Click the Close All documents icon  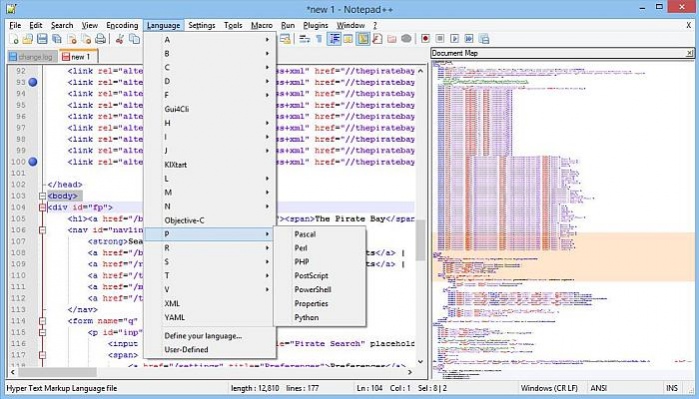(x=86, y=39)
